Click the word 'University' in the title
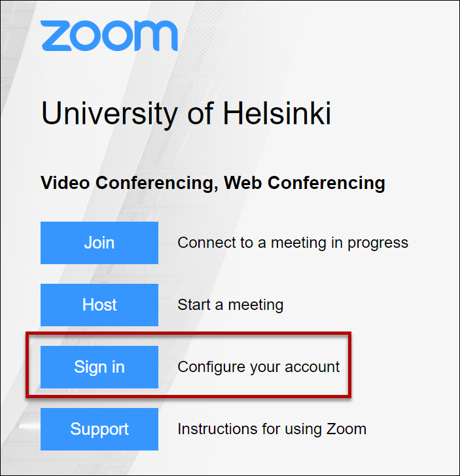This screenshot has width=460, height=476. 109,114
